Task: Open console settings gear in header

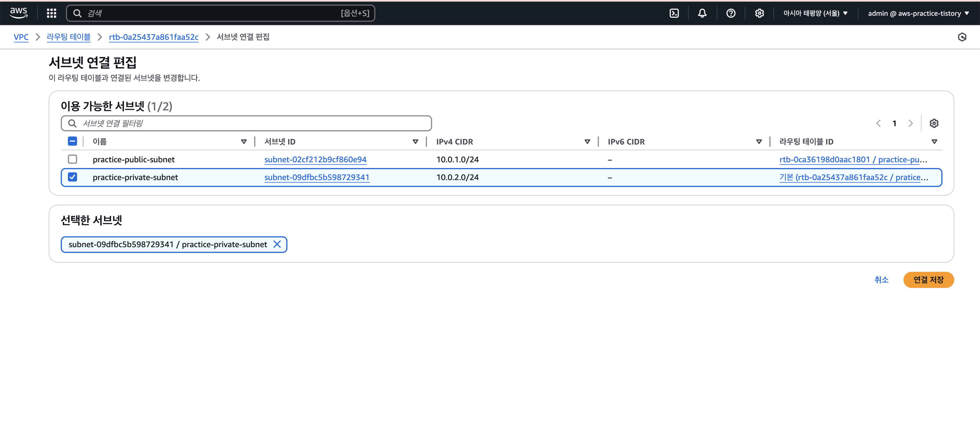Action: point(759,13)
